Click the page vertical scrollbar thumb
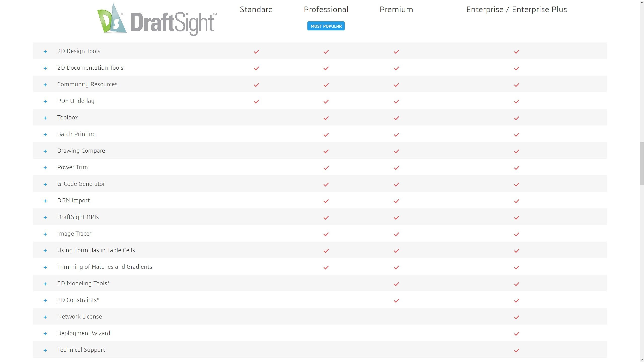Image resolution: width=644 pixels, height=362 pixels. coord(642,164)
